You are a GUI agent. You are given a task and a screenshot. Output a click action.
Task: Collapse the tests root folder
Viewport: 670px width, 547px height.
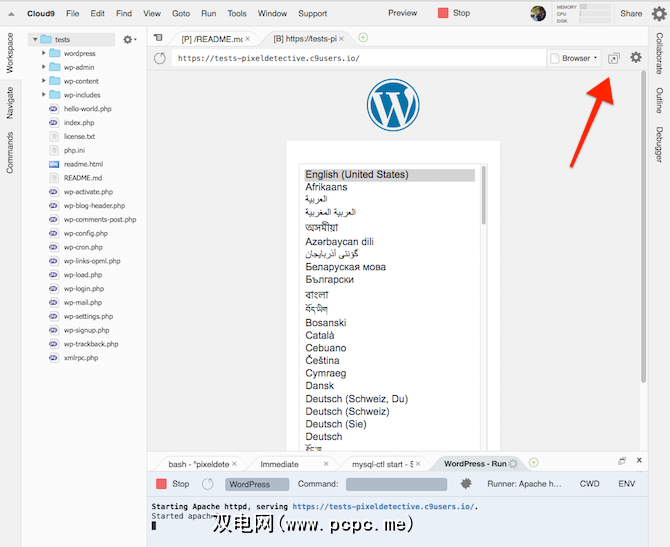[x=35, y=39]
